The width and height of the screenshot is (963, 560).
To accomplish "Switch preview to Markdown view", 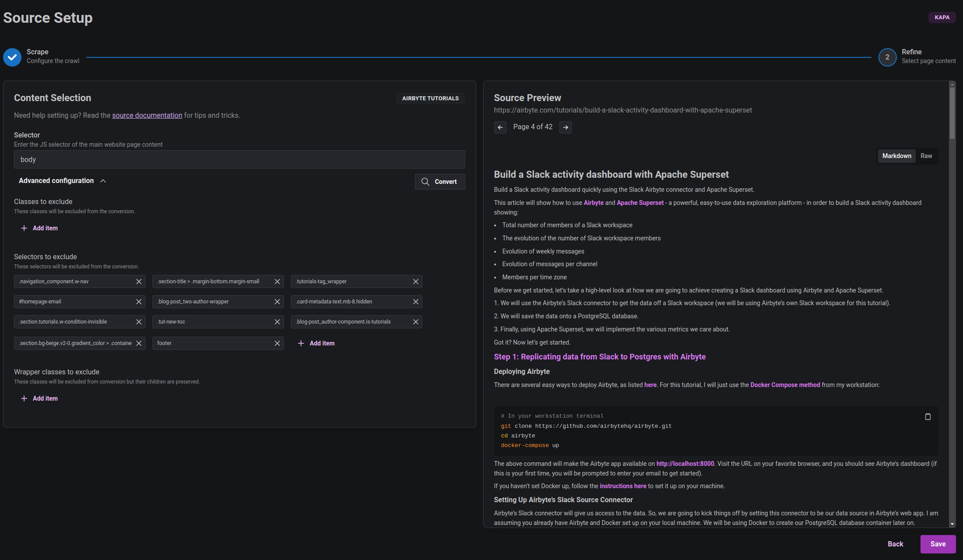I will [897, 156].
